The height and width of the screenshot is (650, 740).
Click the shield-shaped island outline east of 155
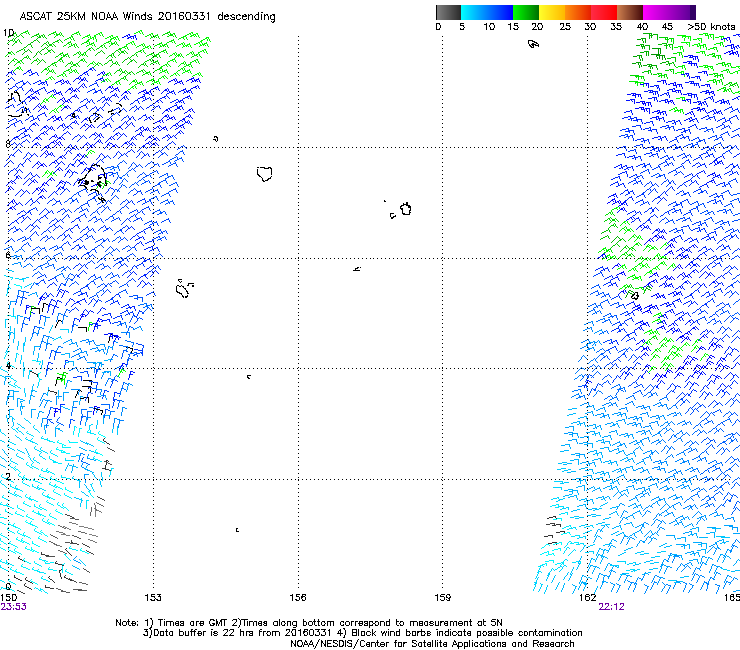[264, 174]
